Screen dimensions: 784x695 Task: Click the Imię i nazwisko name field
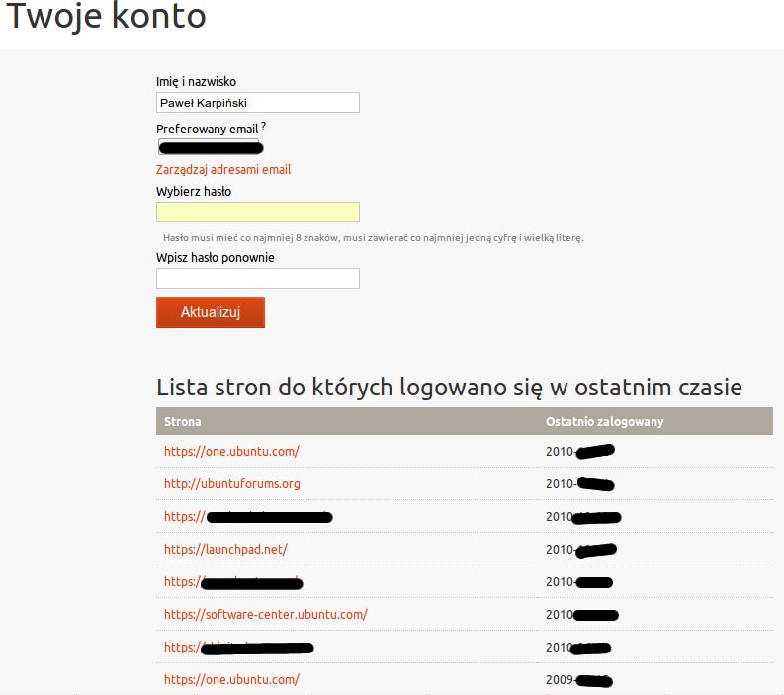[257, 102]
